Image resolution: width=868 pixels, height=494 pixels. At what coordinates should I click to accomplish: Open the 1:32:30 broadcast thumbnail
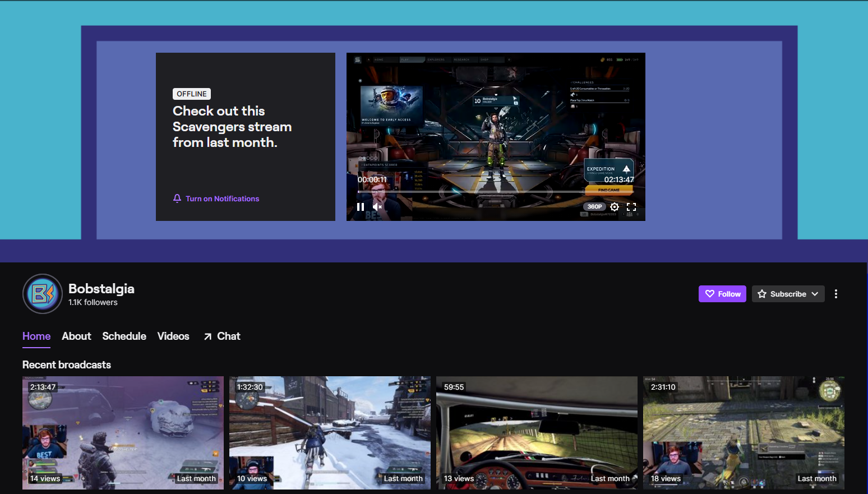(x=330, y=432)
